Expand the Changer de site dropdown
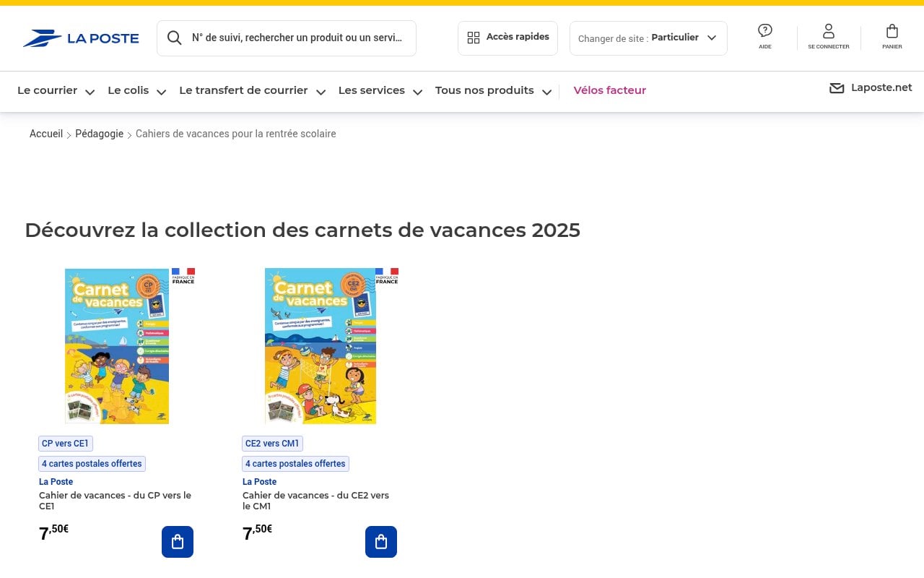Viewport: 924px width, 578px height. coord(648,38)
